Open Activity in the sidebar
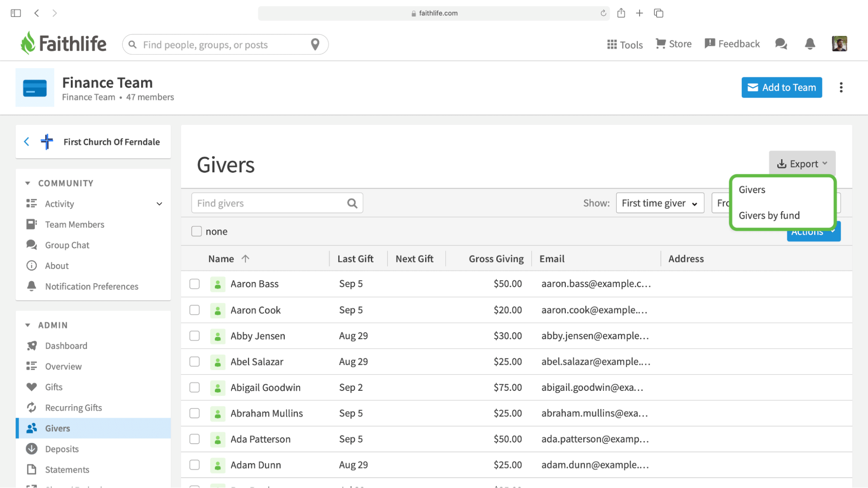 (59, 204)
